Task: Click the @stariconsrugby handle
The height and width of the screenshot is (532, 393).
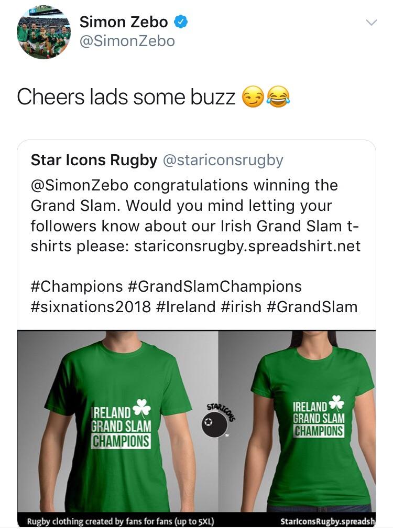Action: point(223,160)
